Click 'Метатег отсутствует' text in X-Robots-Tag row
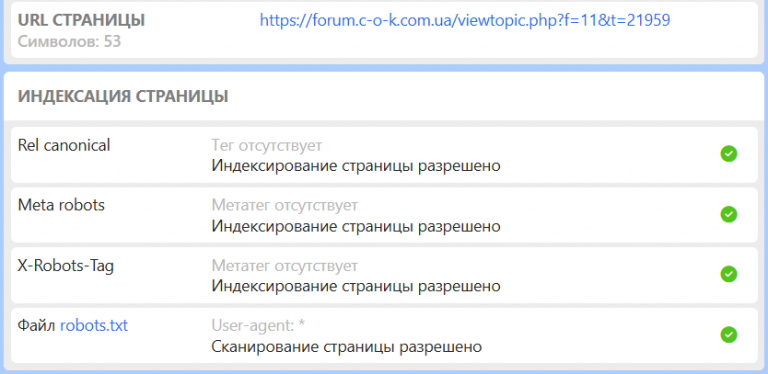Image resolution: width=768 pixels, height=374 pixels. 285,266
